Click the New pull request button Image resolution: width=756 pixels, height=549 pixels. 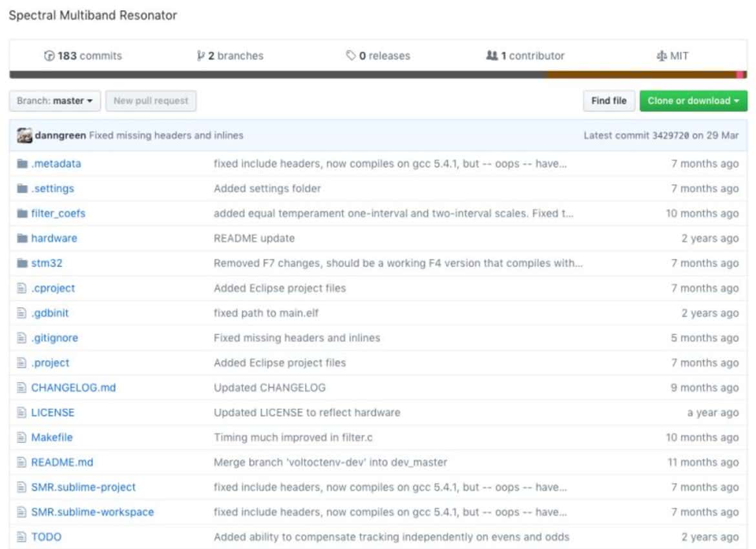pos(151,101)
